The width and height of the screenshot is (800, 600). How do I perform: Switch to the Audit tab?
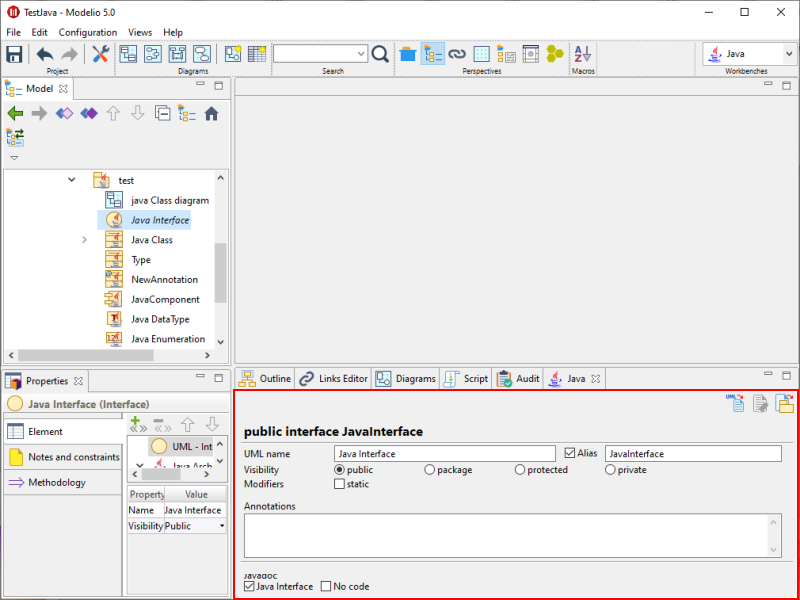pos(517,379)
